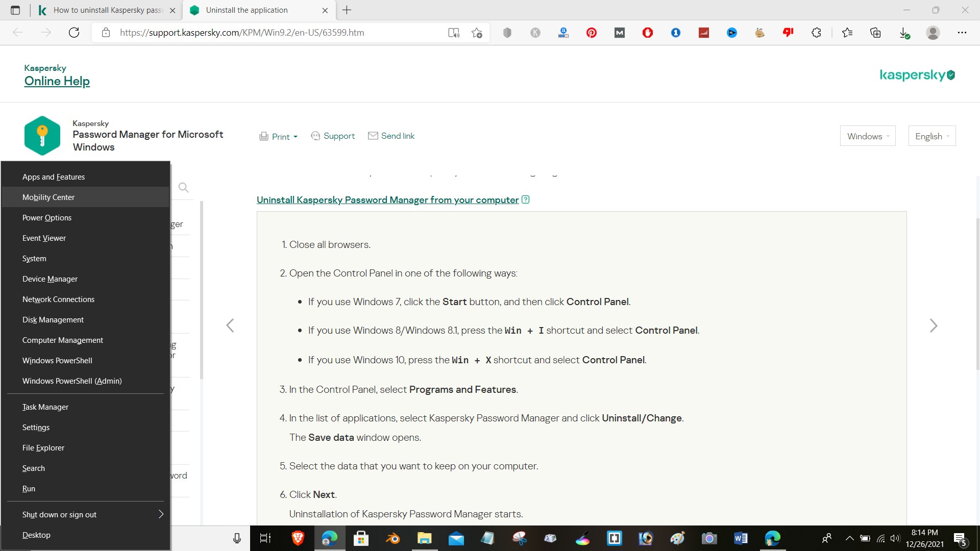The width and height of the screenshot is (980, 551).
Task: Go to next article arrow
Action: 934,325
